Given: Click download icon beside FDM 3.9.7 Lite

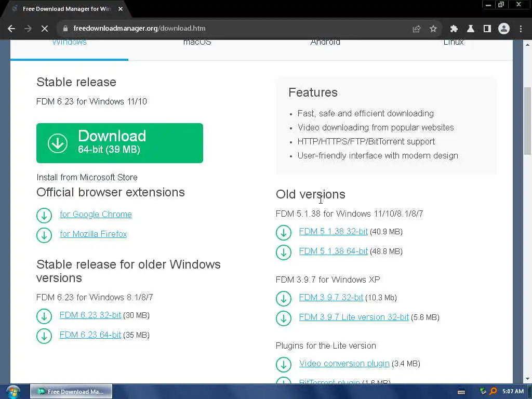Looking at the screenshot, I should click(284, 318).
